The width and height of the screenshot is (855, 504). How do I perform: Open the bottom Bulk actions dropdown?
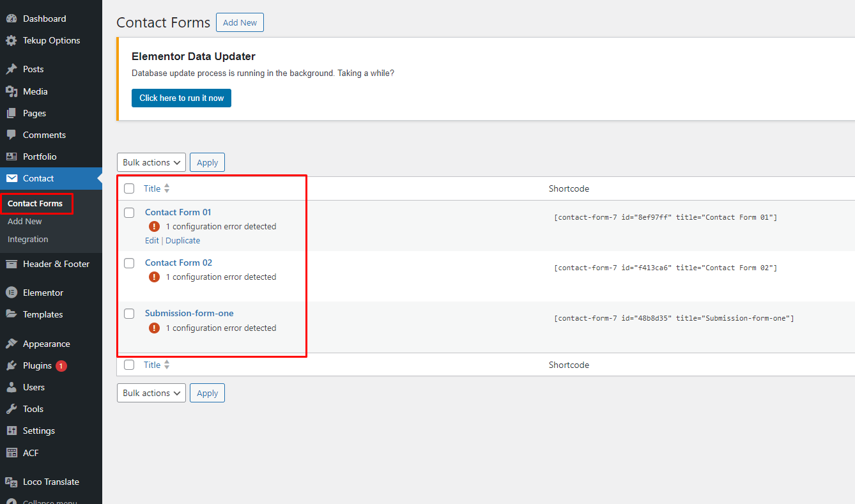pos(151,393)
